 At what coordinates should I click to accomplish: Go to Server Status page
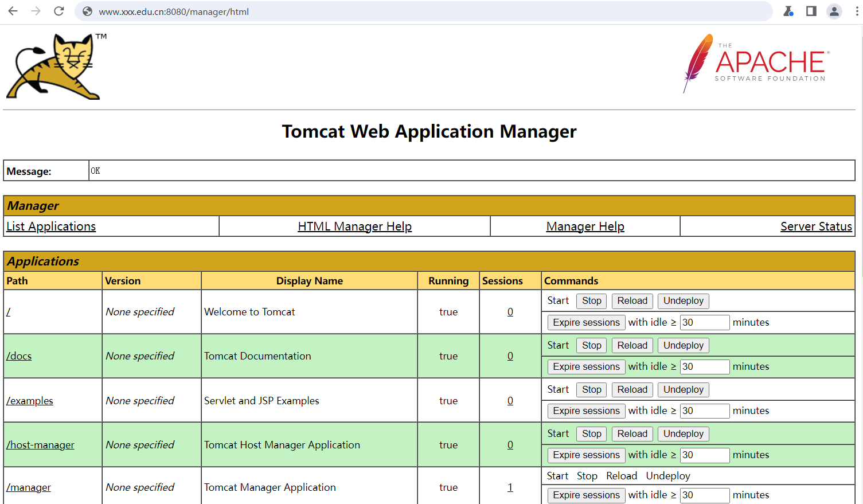pos(815,226)
